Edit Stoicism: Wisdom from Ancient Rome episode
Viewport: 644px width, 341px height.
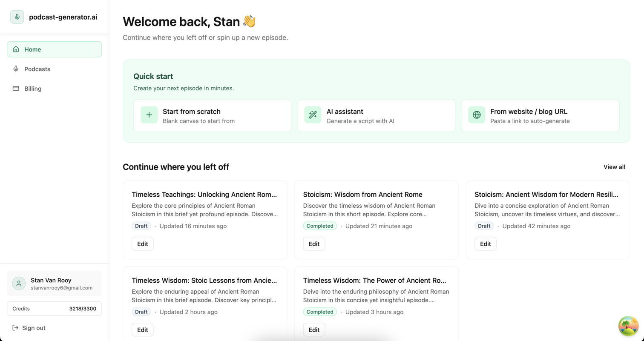(314, 244)
